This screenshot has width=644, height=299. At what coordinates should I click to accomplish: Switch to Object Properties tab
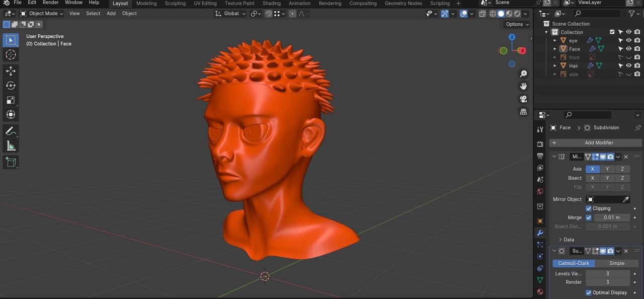[540, 220]
